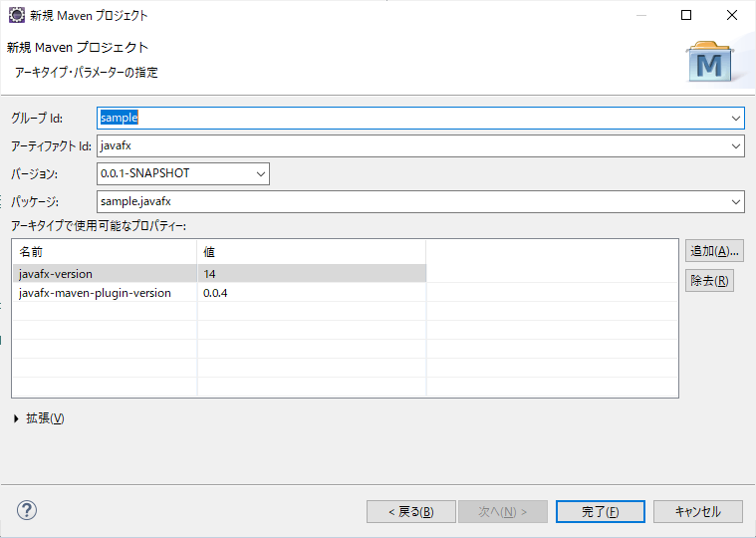Click the Maven M wizard banner icon
This screenshot has width=756, height=538.
[x=709, y=63]
